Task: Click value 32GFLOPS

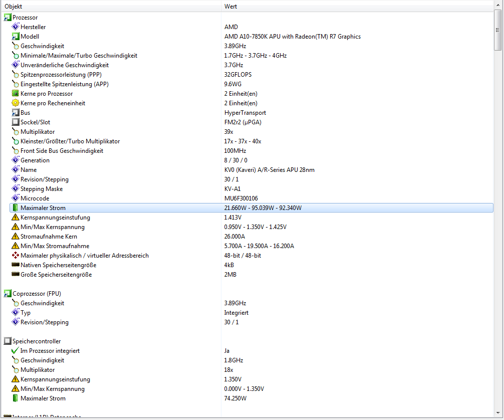Action: (x=238, y=74)
